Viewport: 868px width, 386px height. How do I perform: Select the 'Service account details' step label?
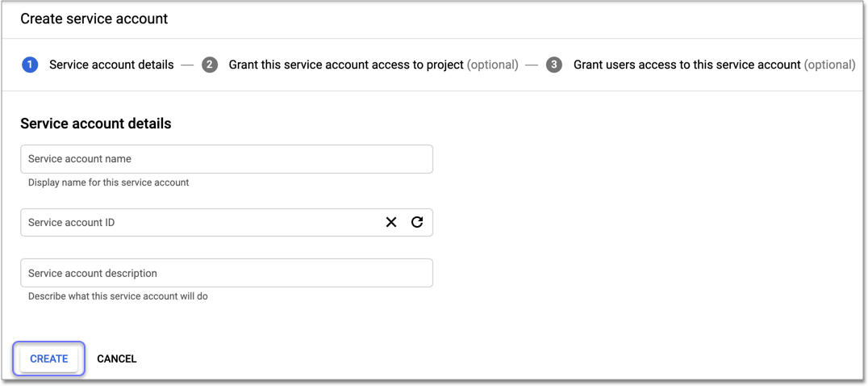[x=111, y=65]
